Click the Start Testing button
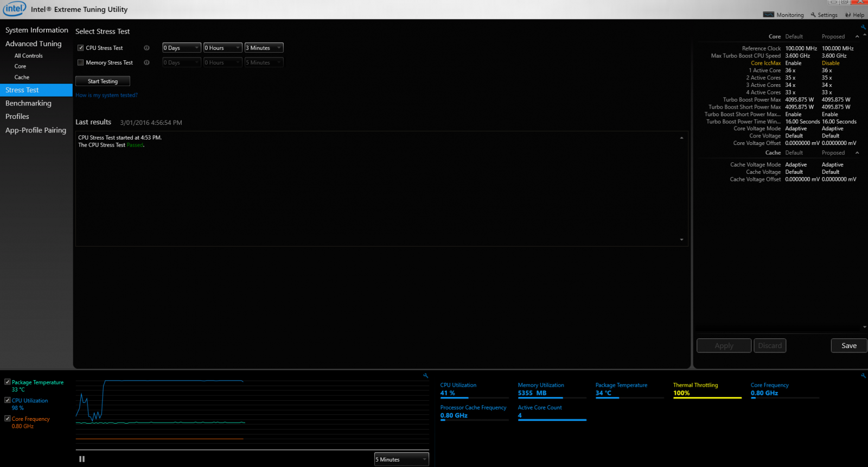This screenshot has width=868, height=467. pyautogui.click(x=103, y=81)
